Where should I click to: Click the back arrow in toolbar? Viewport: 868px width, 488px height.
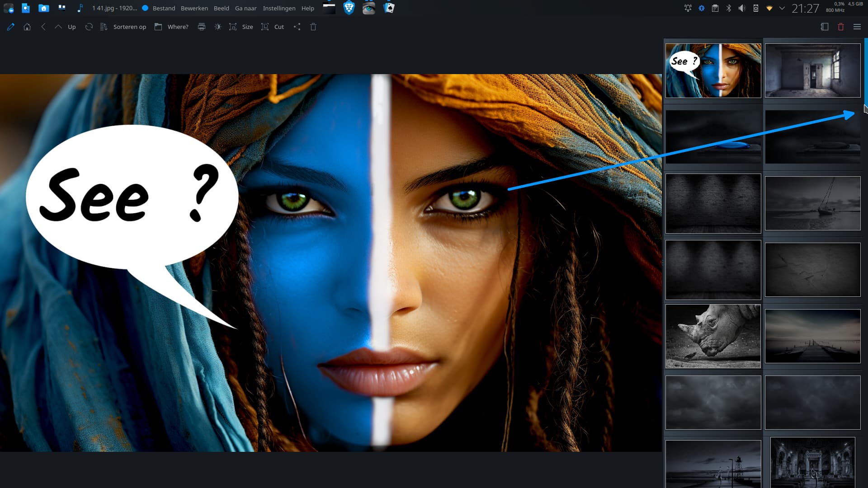pos(43,27)
